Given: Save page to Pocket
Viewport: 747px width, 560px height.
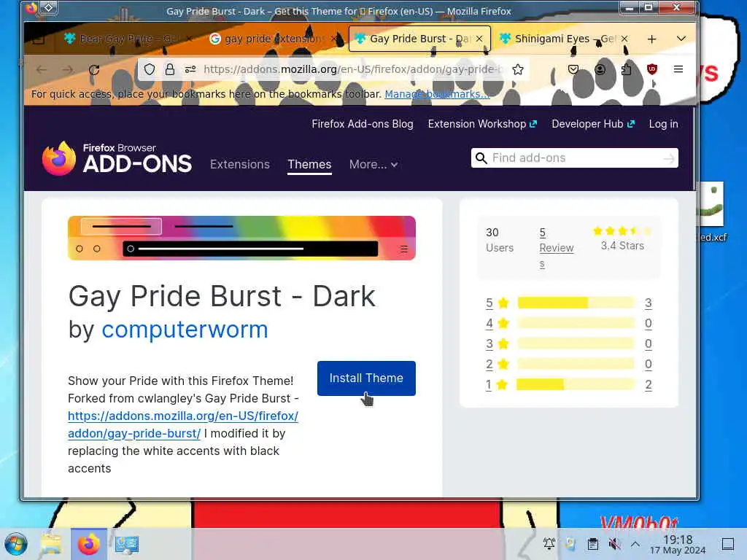Looking at the screenshot, I should tap(573, 69).
